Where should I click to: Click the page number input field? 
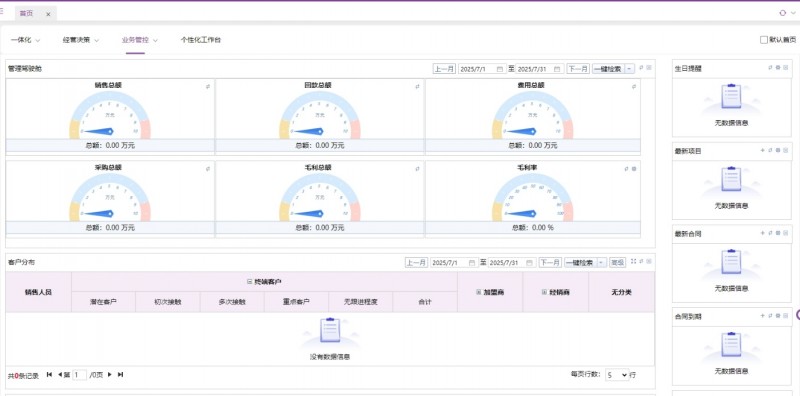coord(79,375)
